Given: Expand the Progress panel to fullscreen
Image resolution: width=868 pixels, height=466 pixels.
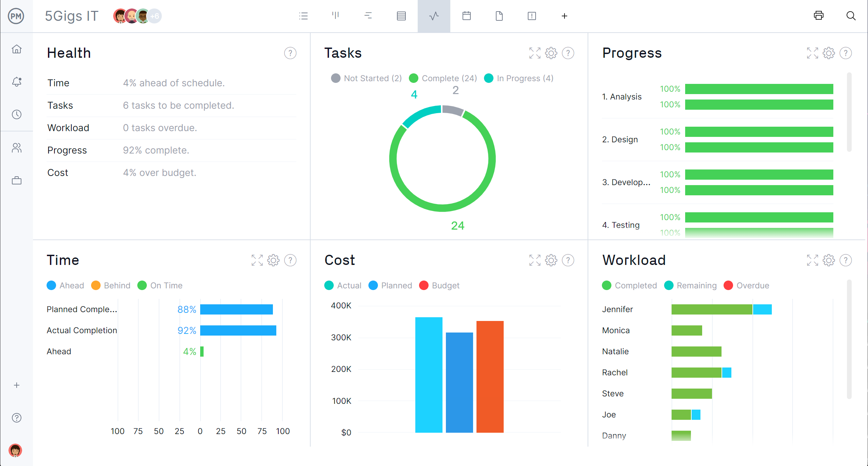Looking at the screenshot, I should coord(813,53).
